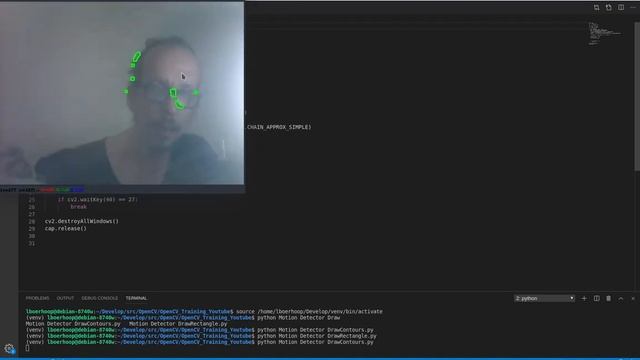Click the blue VS Code status bar
This screenshot has width=640, height=360.
coord(320,359)
